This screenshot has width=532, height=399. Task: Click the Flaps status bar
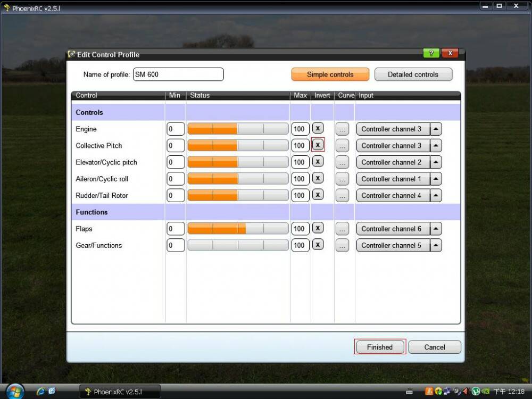click(x=238, y=229)
